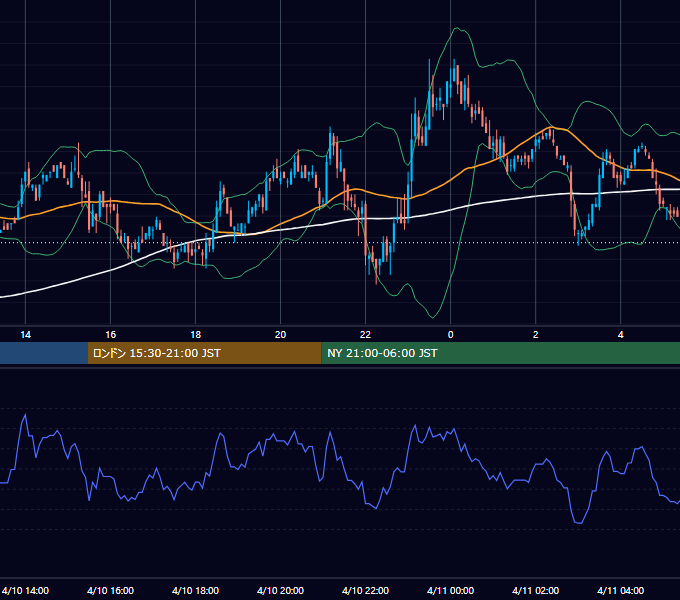Click the 4 hour label on price chart axis
This screenshot has height=600, width=680.
[621, 334]
